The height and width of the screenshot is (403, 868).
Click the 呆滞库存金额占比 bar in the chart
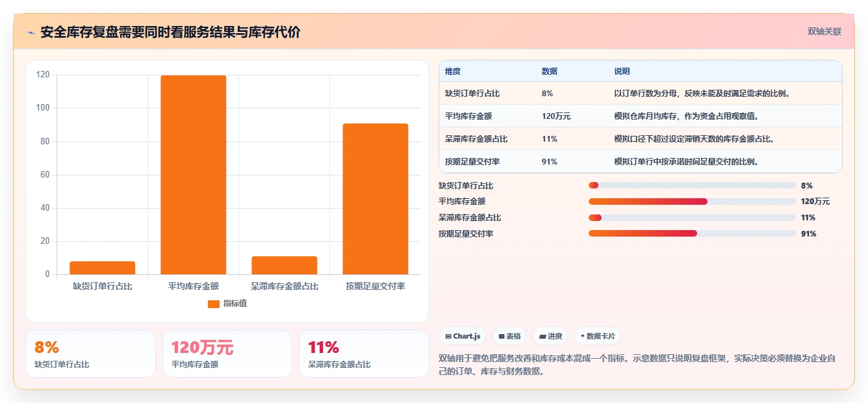tap(285, 265)
